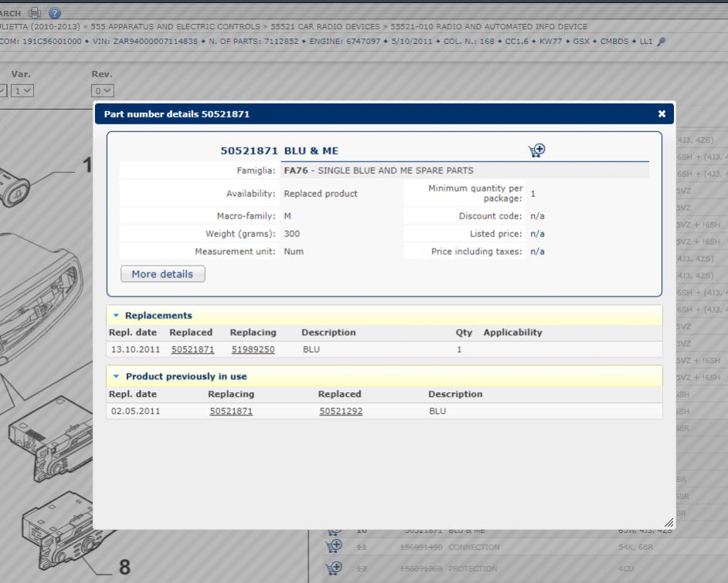
Task: Click the Discount code n/a value
Action: point(537,216)
